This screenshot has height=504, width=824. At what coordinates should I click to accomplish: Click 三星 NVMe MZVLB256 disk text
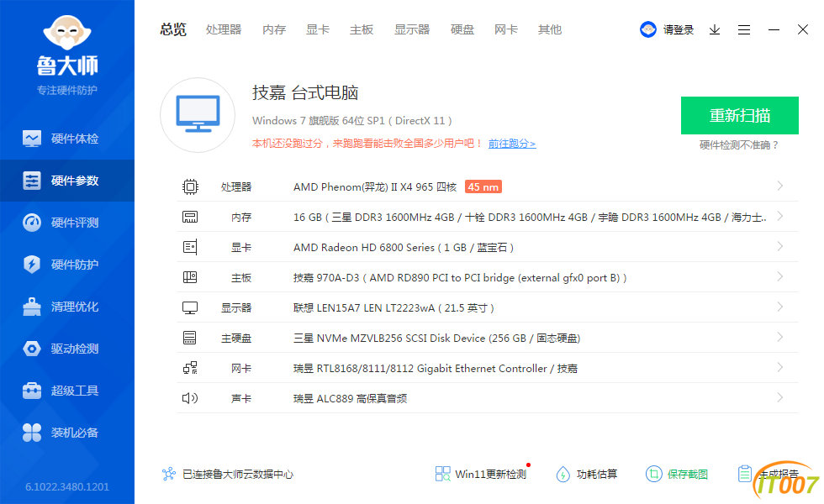pyautogui.click(x=436, y=338)
